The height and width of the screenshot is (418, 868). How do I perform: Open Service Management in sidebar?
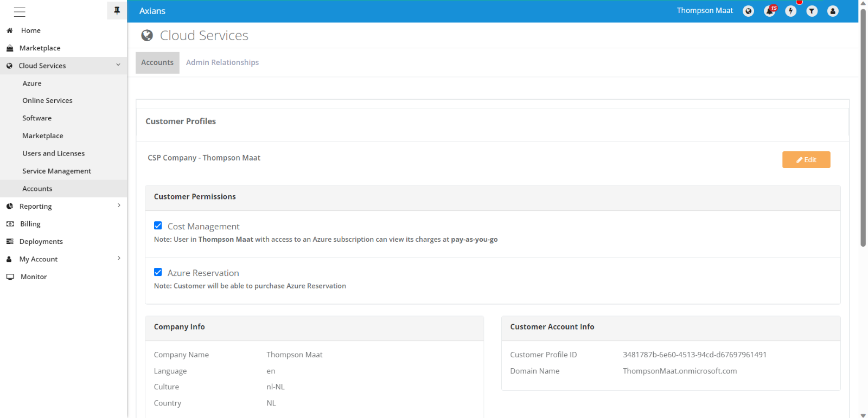coord(56,171)
